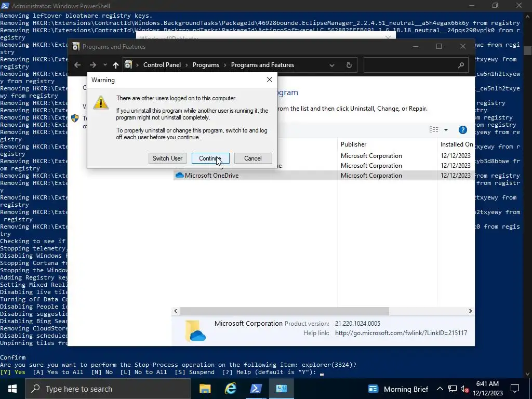Image resolution: width=532 pixels, height=399 pixels.
Task: Click Continue in the Warning dialog
Action: 210,158
